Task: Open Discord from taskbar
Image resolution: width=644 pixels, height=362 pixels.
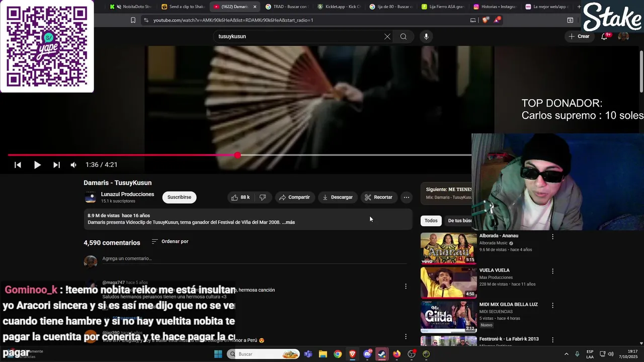Action: point(367,354)
